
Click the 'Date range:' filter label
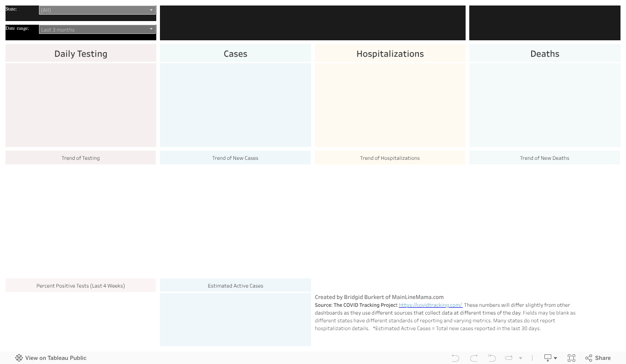(x=17, y=28)
